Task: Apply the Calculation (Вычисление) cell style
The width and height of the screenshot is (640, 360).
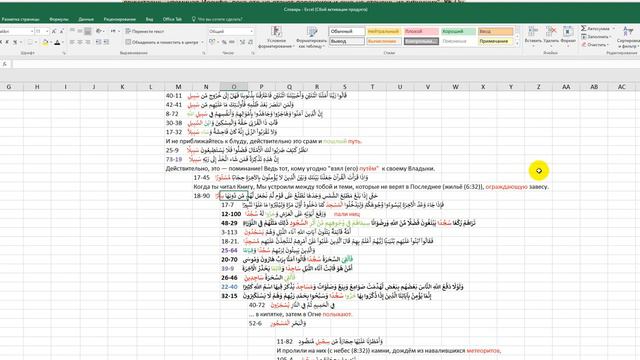Action: 384,41
